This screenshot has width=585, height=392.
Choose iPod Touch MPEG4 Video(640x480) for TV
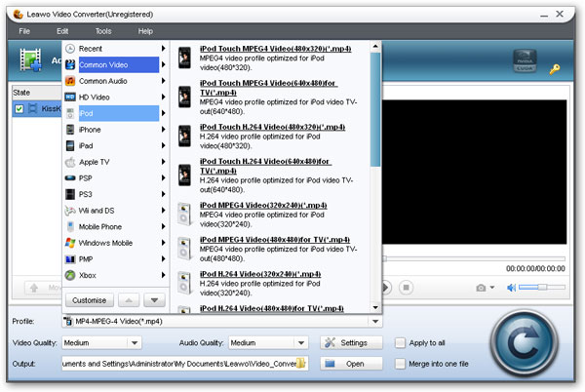coord(269,88)
